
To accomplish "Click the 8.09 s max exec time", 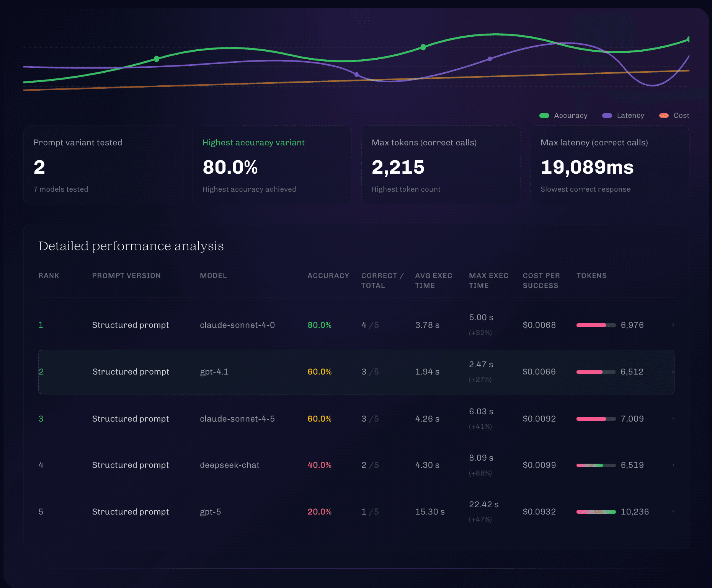I will (x=481, y=458).
